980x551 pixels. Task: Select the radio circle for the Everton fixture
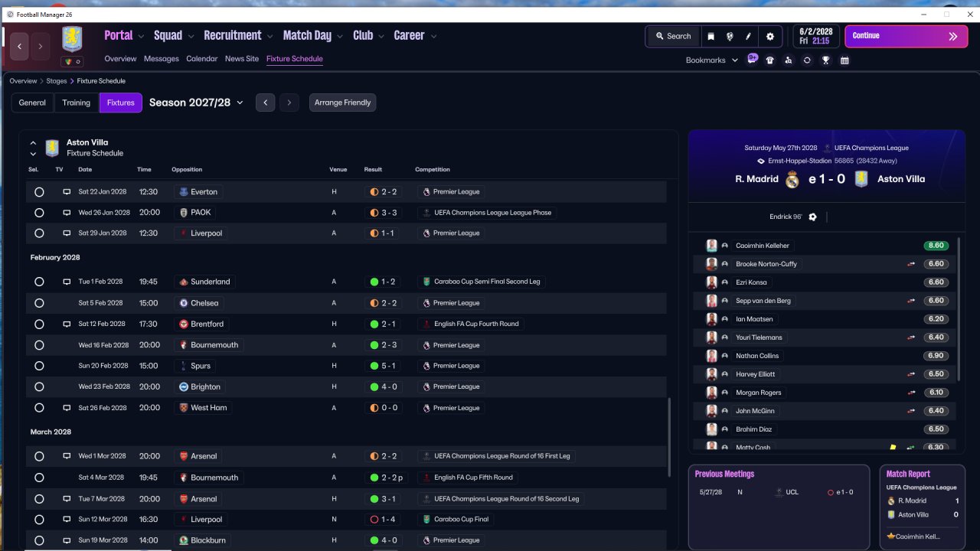point(39,192)
